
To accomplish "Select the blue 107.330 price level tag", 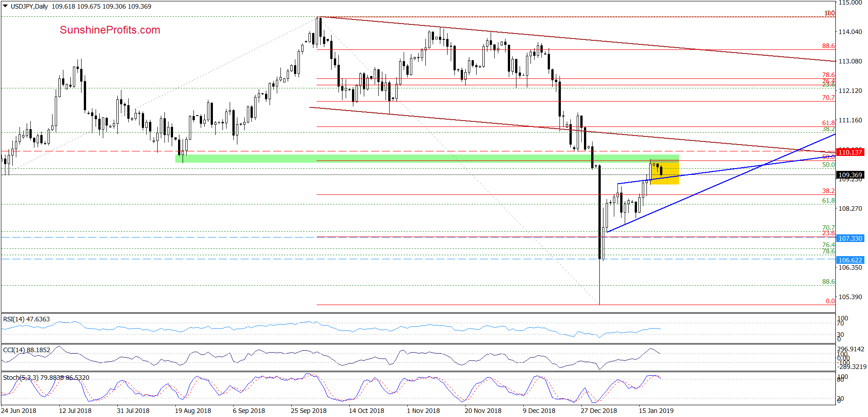I will click(850, 238).
